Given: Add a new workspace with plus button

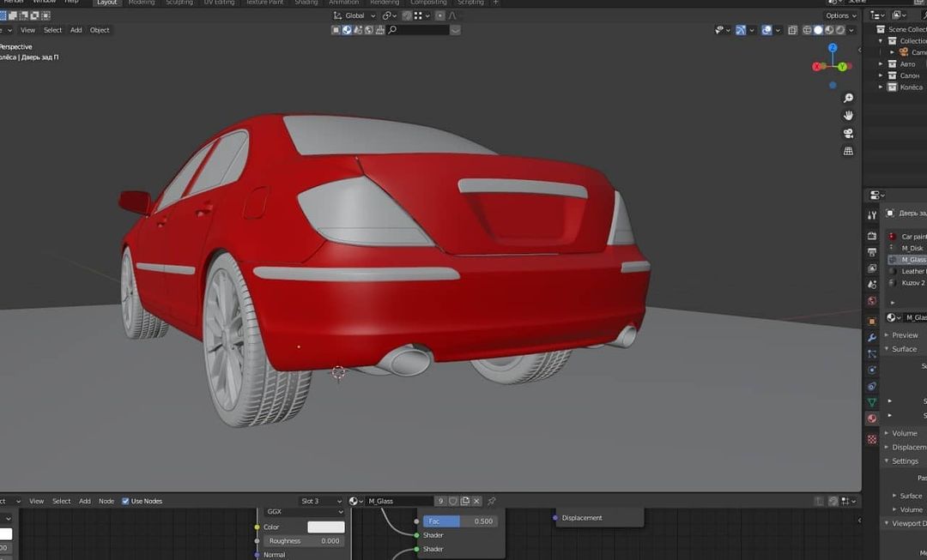Looking at the screenshot, I should [495, 3].
